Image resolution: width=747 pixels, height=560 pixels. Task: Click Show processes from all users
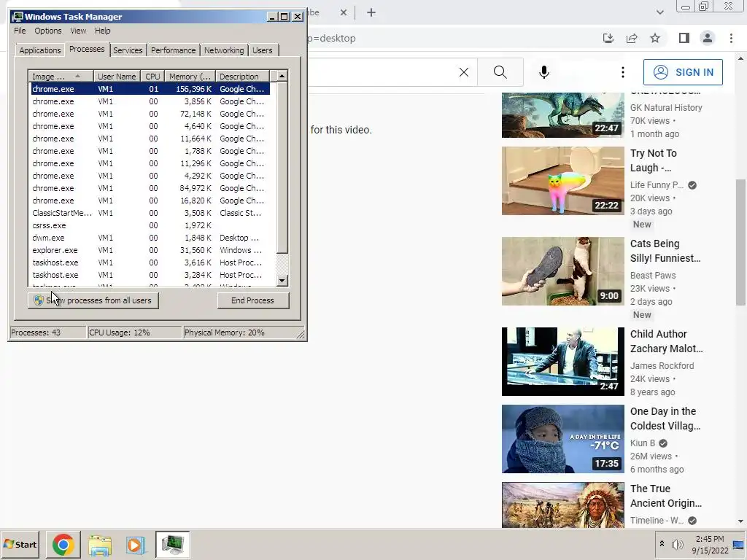point(93,300)
